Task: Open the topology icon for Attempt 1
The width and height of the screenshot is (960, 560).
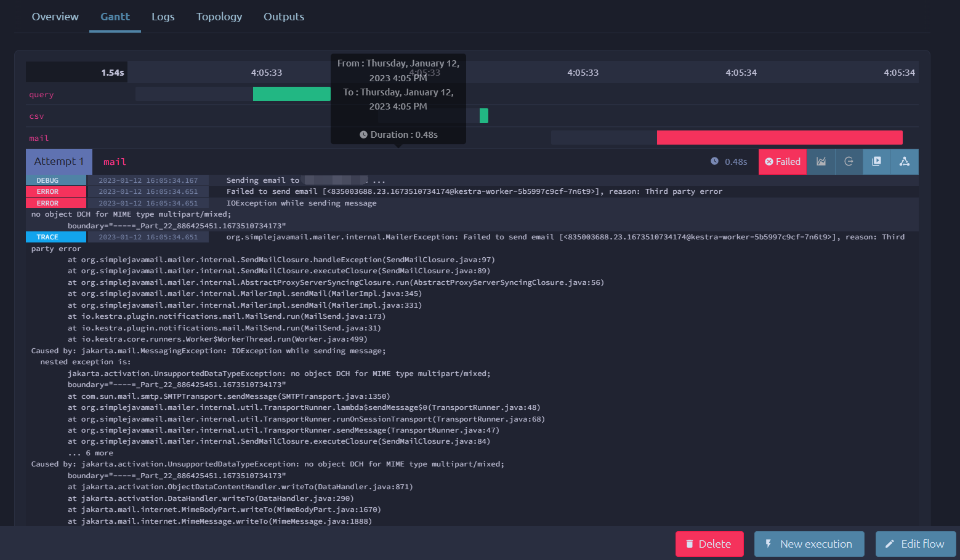Action: click(904, 161)
